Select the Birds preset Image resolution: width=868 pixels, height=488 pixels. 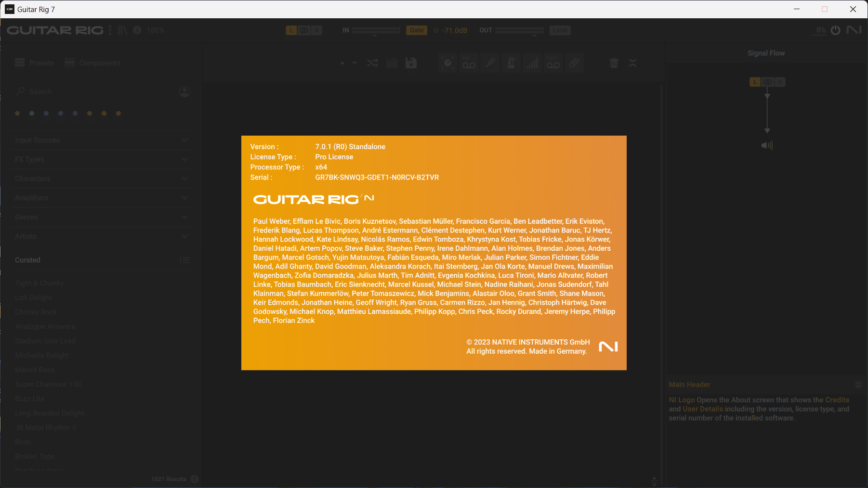coord(23,442)
